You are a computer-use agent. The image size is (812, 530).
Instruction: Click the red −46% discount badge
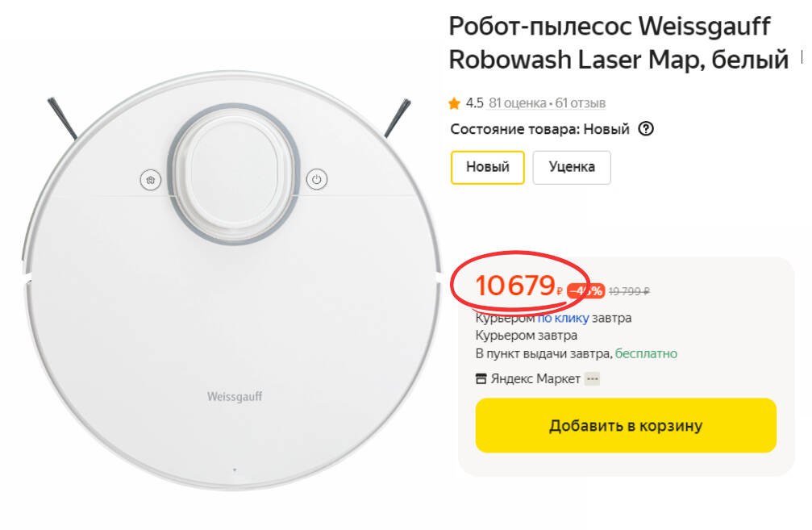click(585, 291)
